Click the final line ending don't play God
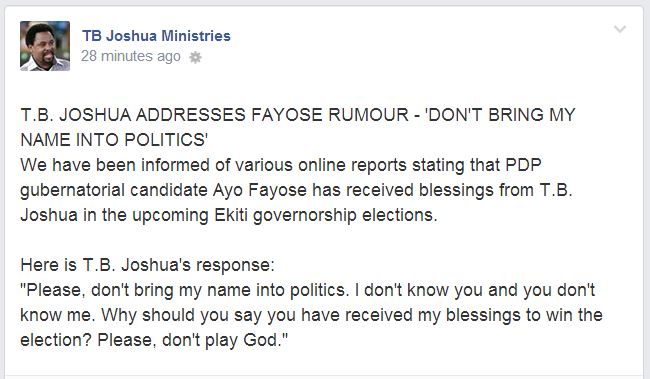Viewport: 650px width, 379px height. pos(154,340)
